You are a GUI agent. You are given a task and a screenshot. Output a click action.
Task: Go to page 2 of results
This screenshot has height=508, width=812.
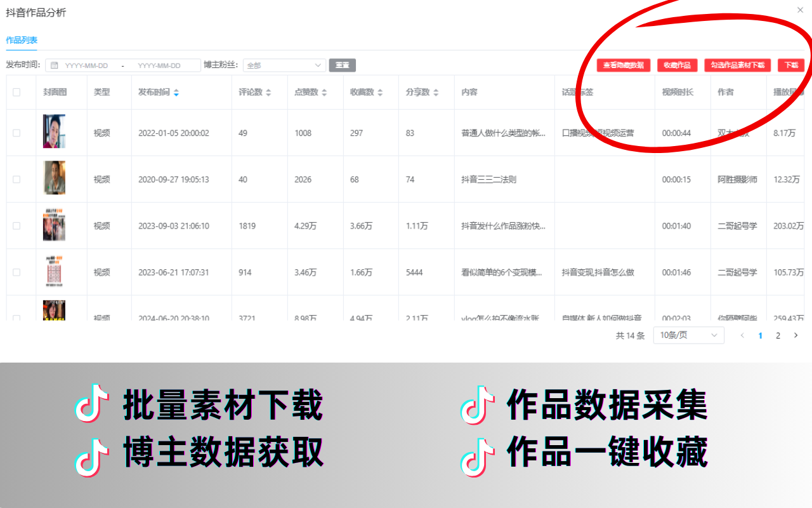pos(778,335)
